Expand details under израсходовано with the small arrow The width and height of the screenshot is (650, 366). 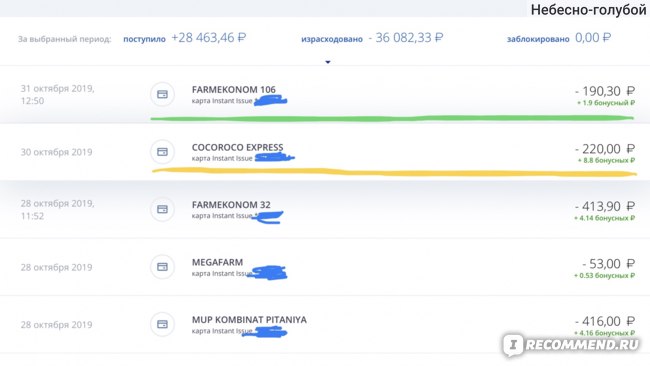coord(327,62)
